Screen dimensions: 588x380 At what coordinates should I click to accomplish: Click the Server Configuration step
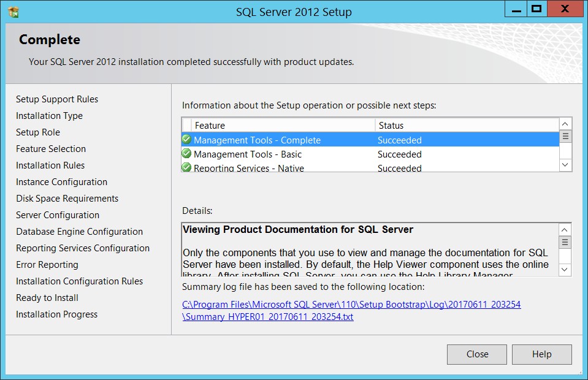pyautogui.click(x=58, y=215)
